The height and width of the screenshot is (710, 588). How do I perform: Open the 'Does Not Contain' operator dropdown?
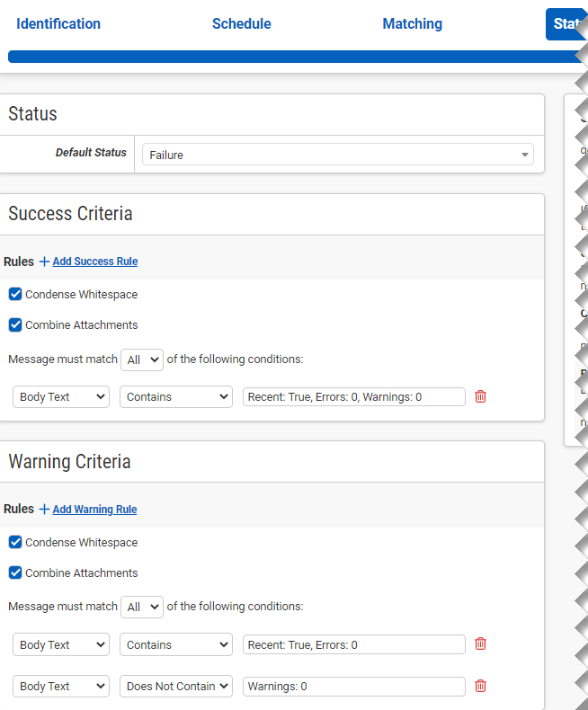(x=175, y=686)
